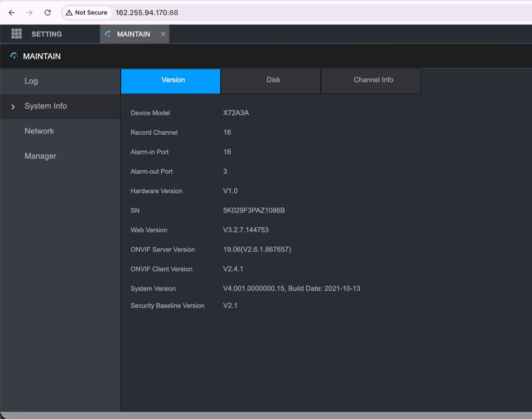Click the MAINTAIN header title
Viewport: 532px width, 419px height.
coord(42,56)
